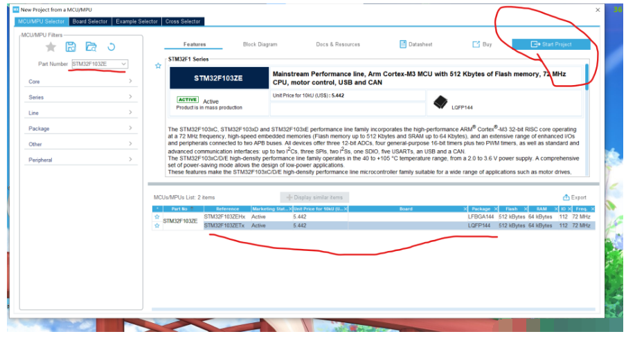
Task: Sort by Reference column header
Action: (228, 209)
